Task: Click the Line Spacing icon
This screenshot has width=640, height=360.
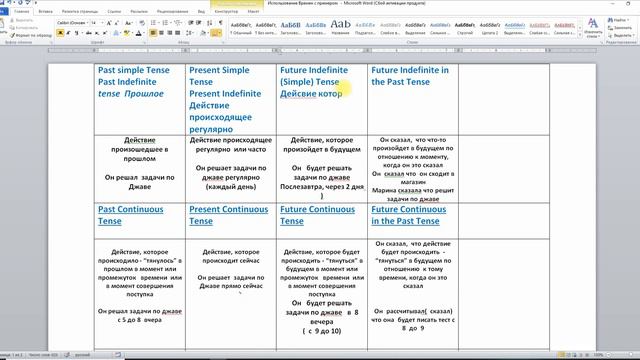Action: [x=189, y=33]
